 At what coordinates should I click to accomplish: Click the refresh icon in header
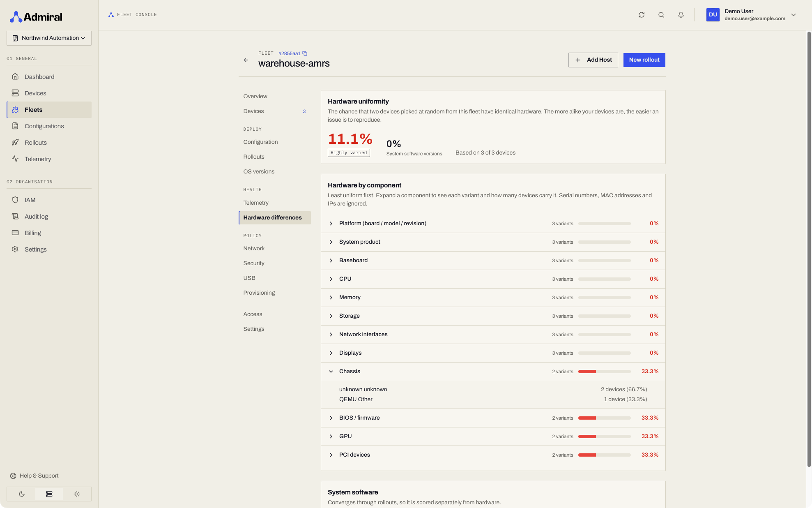[x=642, y=15]
